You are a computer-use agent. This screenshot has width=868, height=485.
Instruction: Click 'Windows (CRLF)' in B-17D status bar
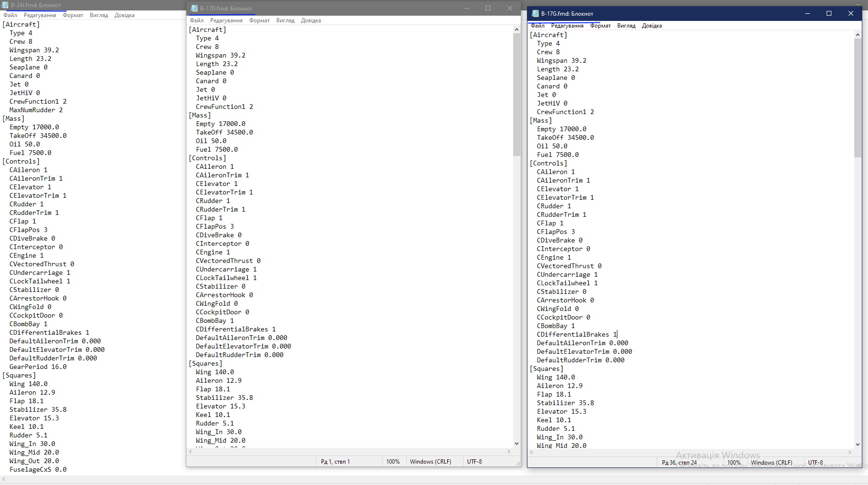coord(430,462)
